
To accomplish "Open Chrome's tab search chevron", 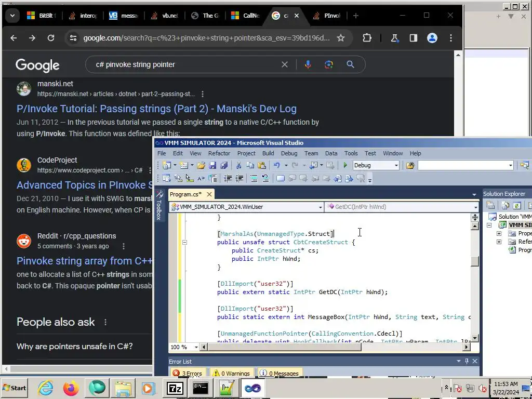I will point(12,16).
